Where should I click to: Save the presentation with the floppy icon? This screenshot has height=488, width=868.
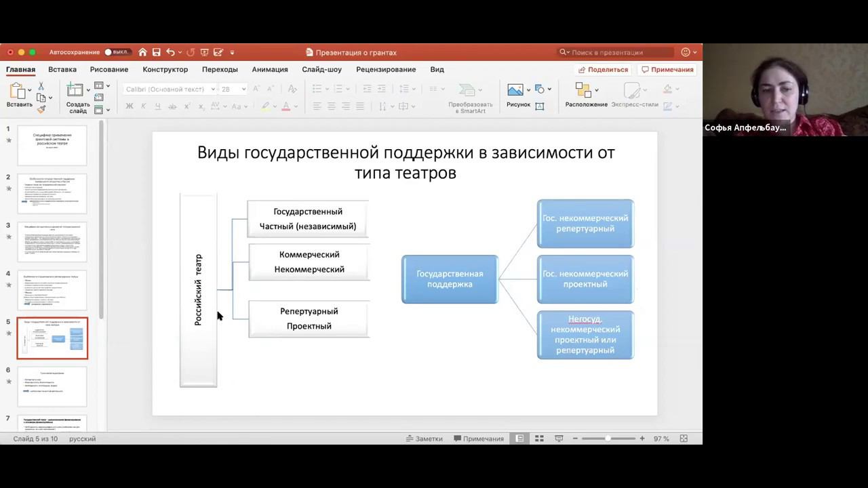coord(157,52)
